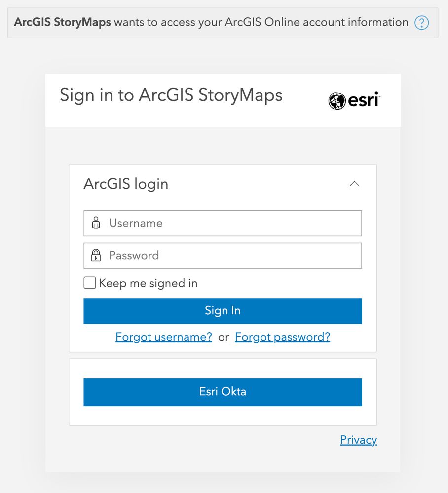Viewport: 448px width, 493px height.
Task: Click the Esri globe logo icon
Action: pos(336,101)
